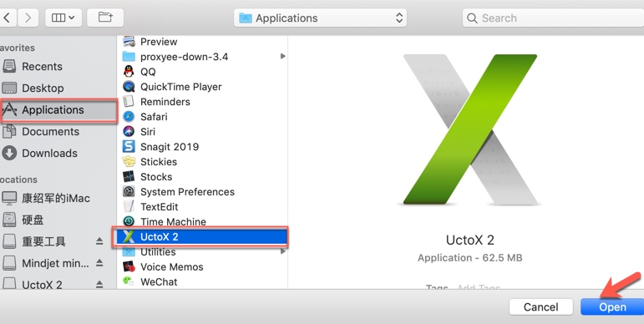Expand the proxyee-down-3.4 folder arrow
Viewport: 644px width, 324px height.
point(282,56)
